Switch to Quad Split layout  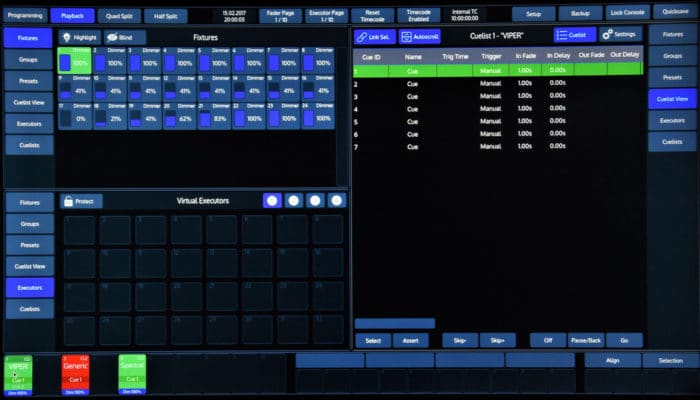[x=119, y=15]
